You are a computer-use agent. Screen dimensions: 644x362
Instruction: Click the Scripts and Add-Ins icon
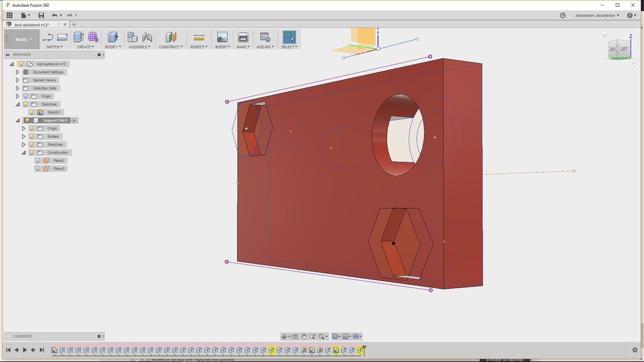pos(265,37)
